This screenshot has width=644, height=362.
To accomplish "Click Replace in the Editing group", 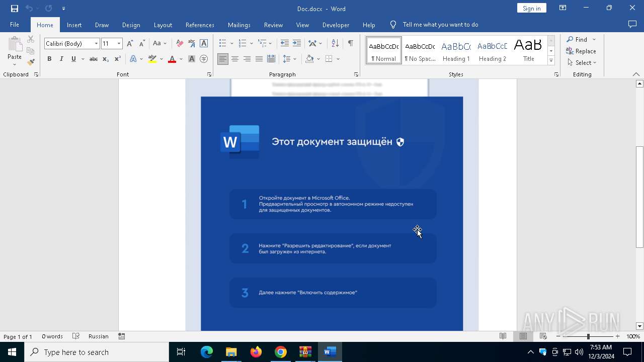I will pyautogui.click(x=581, y=51).
